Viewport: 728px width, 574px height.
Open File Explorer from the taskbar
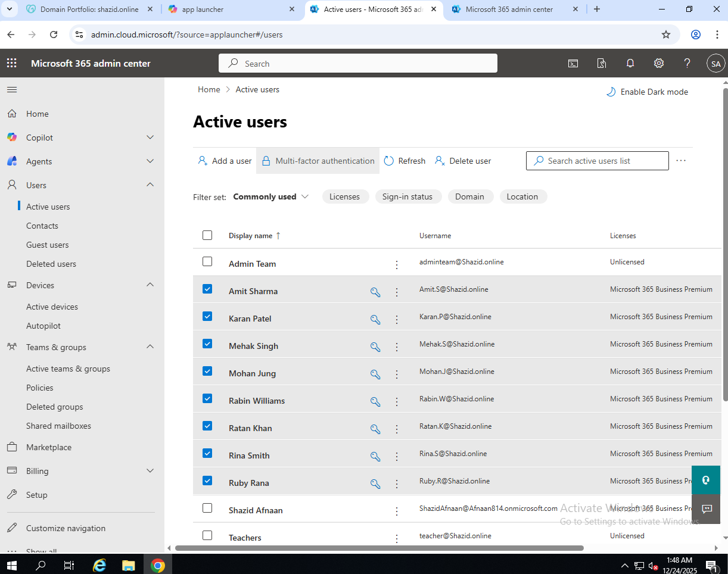point(129,565)
